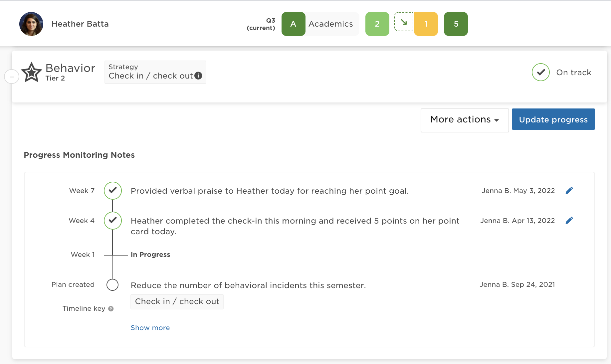Click the pencil icon on the May 3 note

pos(569,190)
